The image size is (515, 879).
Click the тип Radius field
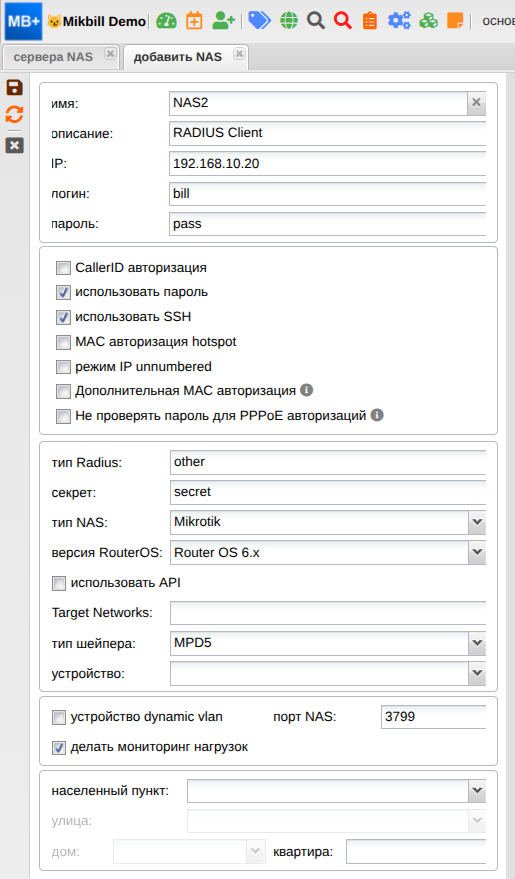[328, 462]
